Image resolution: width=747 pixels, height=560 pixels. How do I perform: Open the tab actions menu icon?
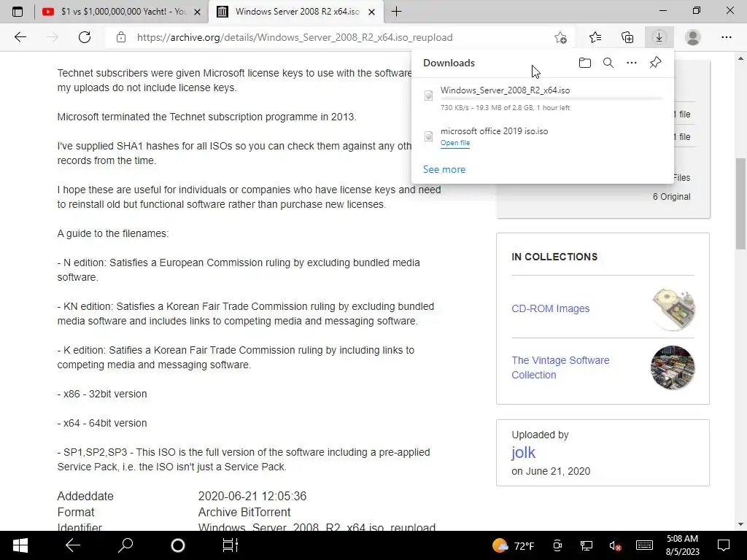[18, 12]
